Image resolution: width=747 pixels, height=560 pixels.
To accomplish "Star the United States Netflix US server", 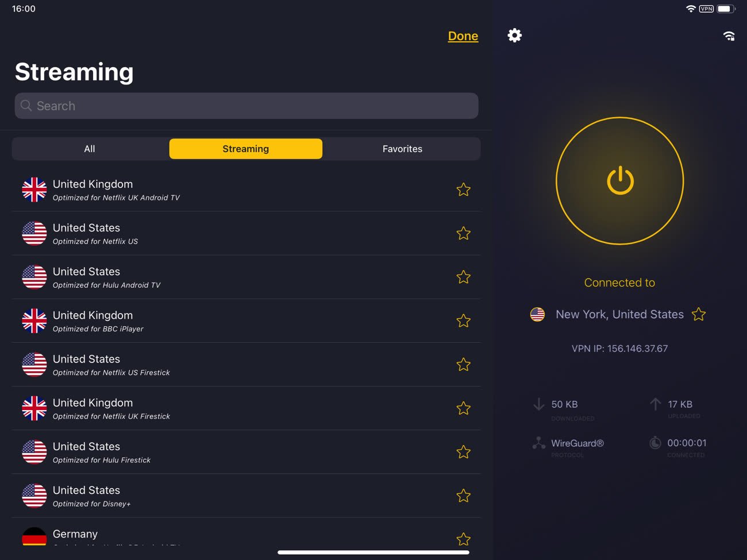I will [464, 233].
